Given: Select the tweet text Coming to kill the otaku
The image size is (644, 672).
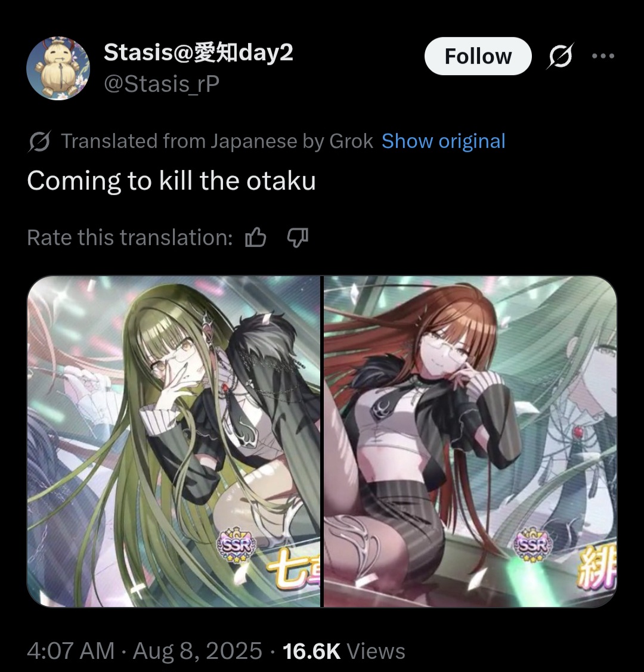Looking at the screenshot, I should (171, 181).
